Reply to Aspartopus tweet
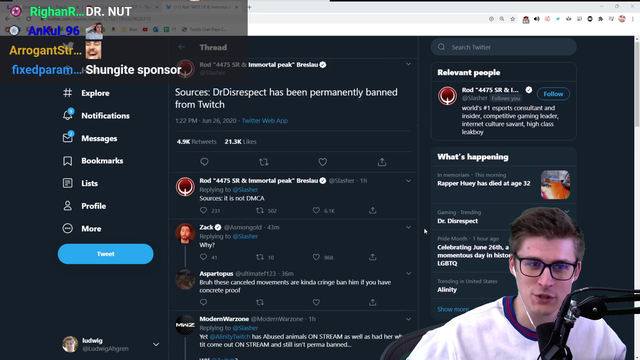 tap(203, 302)
